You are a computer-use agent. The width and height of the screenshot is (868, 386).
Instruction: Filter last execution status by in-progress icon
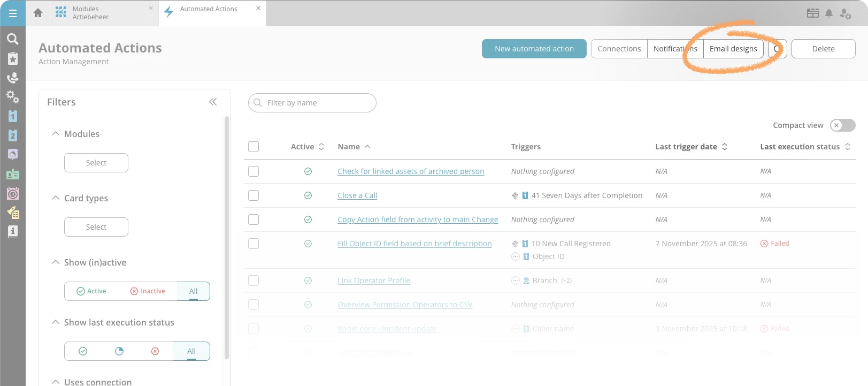click(x=119, y=351)
